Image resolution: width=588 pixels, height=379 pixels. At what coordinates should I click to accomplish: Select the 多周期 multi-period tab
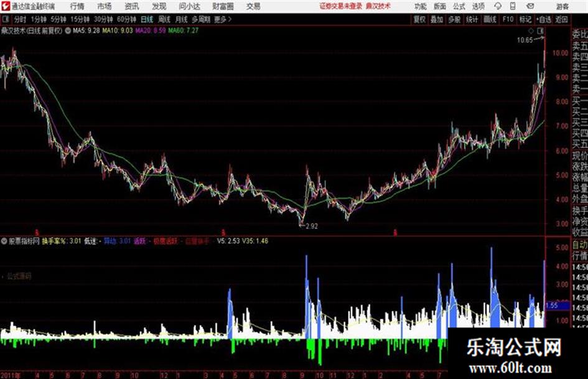tap(200, 19)
